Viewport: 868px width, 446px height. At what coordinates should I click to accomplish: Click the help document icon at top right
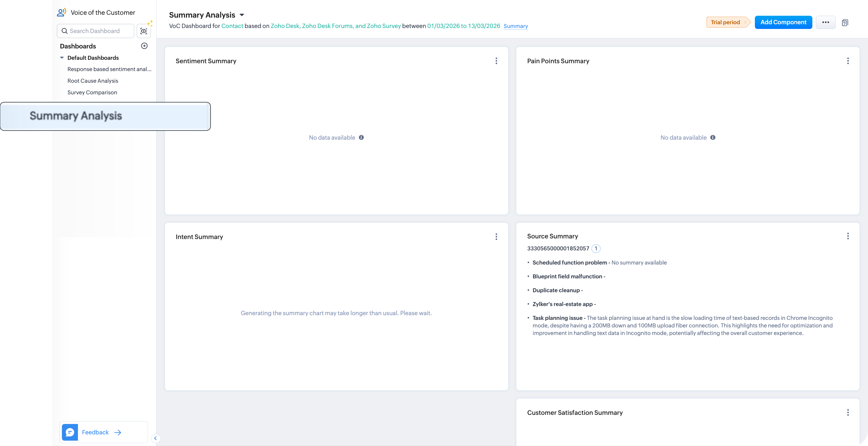tap(845, 23)
